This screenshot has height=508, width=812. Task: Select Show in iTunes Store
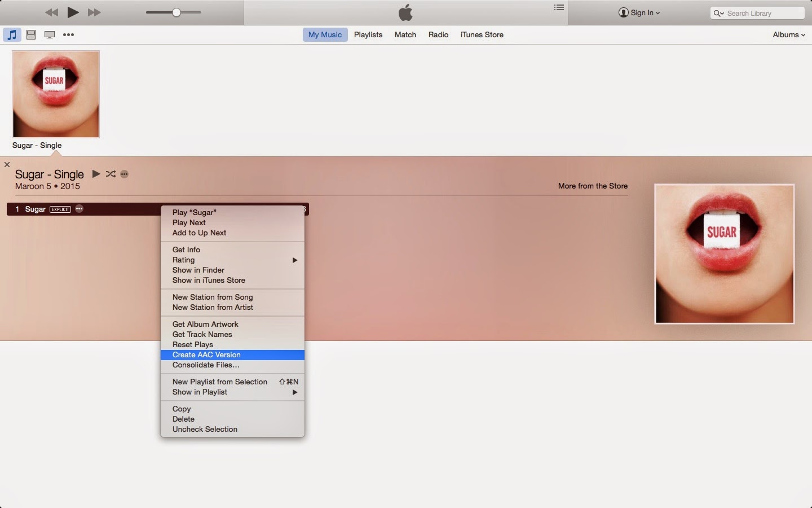[232, 280]
